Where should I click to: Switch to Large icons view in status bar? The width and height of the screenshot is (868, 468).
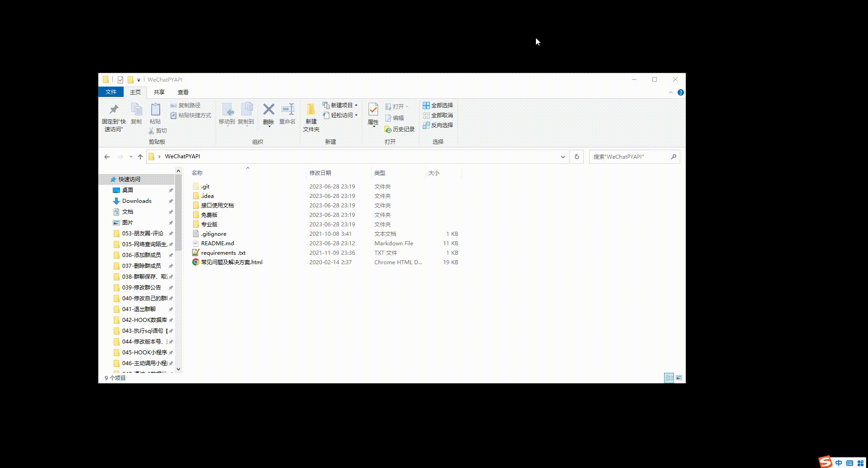point(679,378)
